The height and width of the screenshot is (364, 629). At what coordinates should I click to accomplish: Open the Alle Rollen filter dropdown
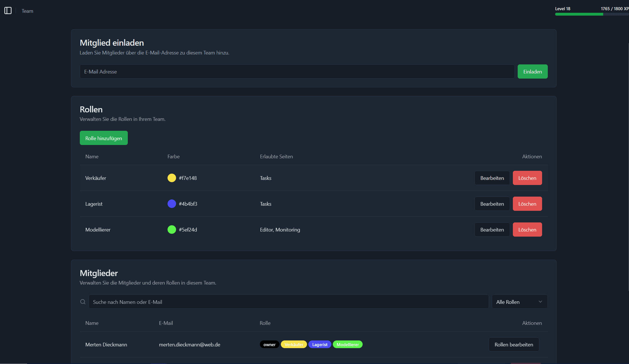(519, 302)
